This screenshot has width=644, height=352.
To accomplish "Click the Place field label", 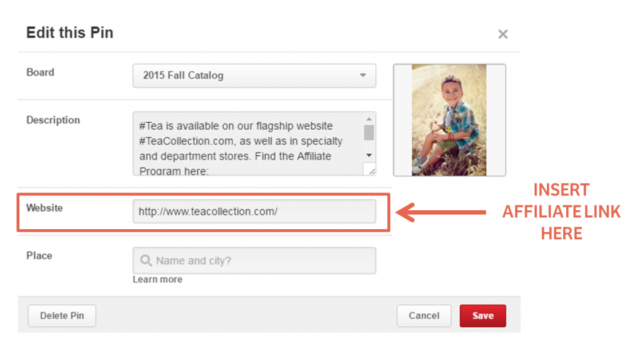I will tap(39, 255).
